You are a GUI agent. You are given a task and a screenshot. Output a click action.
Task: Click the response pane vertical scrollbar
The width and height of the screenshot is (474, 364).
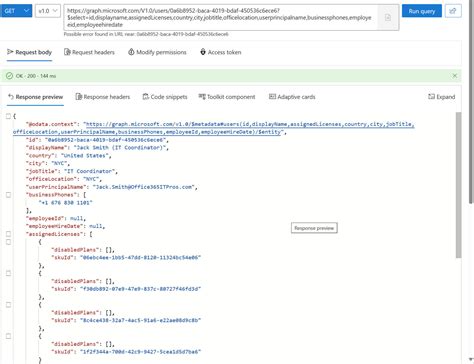459,185
